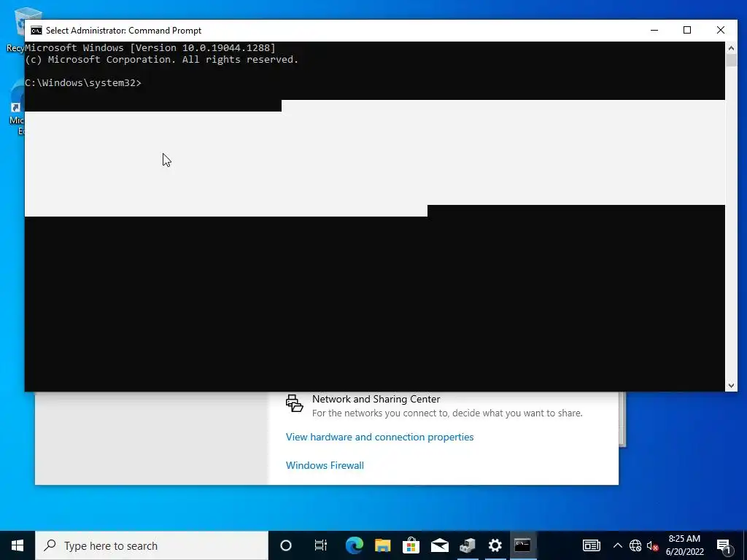Viewport: 747px width, 560px height.
Task: Open Cortana circle icon on taskbar
Action: pyautogui.click(x=286, y=545)
